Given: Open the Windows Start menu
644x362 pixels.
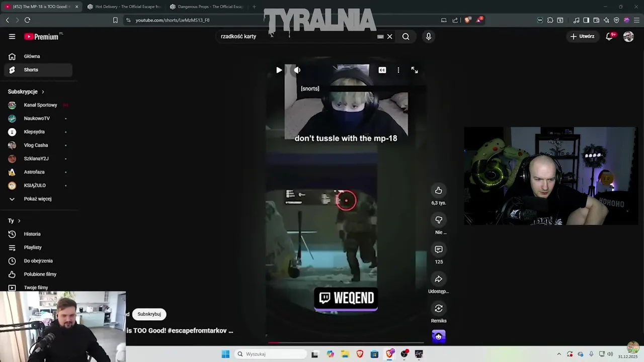Looking at the screenshot, I should click(225, 354).
